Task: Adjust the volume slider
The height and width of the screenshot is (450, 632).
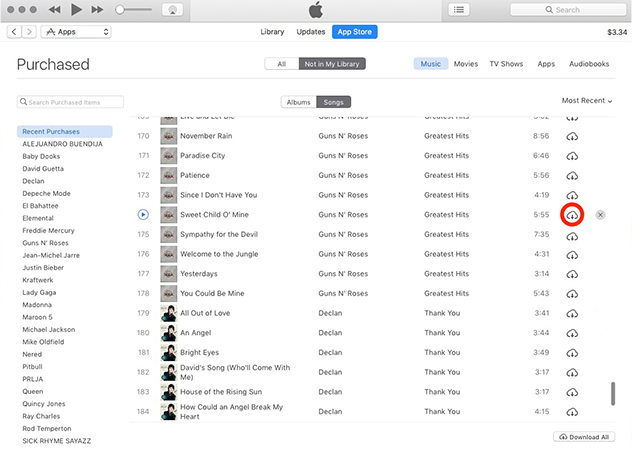Action: point(133,10)
